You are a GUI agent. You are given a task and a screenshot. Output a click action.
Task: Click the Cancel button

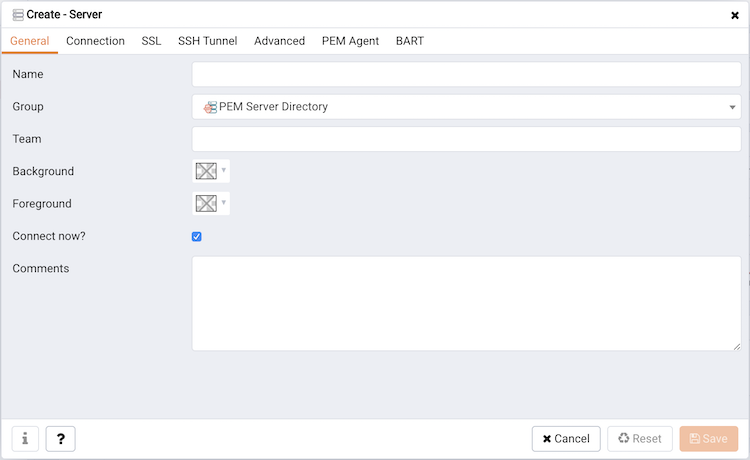tap(566, 438)
